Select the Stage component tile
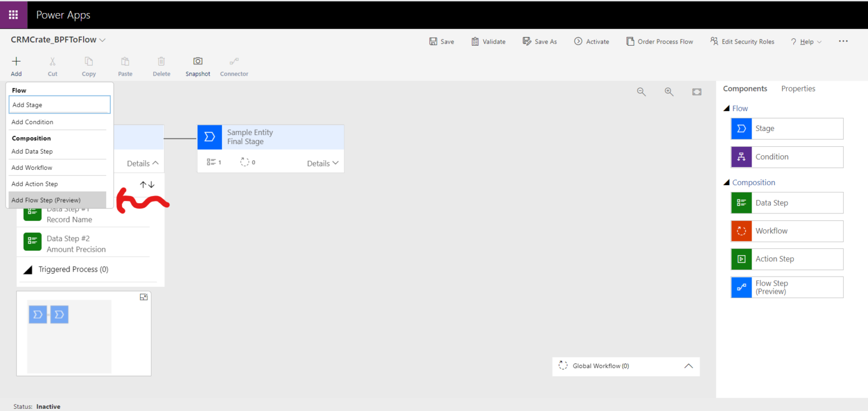Image resolution: width=868 pixels, height=411 pixels. 787,129
